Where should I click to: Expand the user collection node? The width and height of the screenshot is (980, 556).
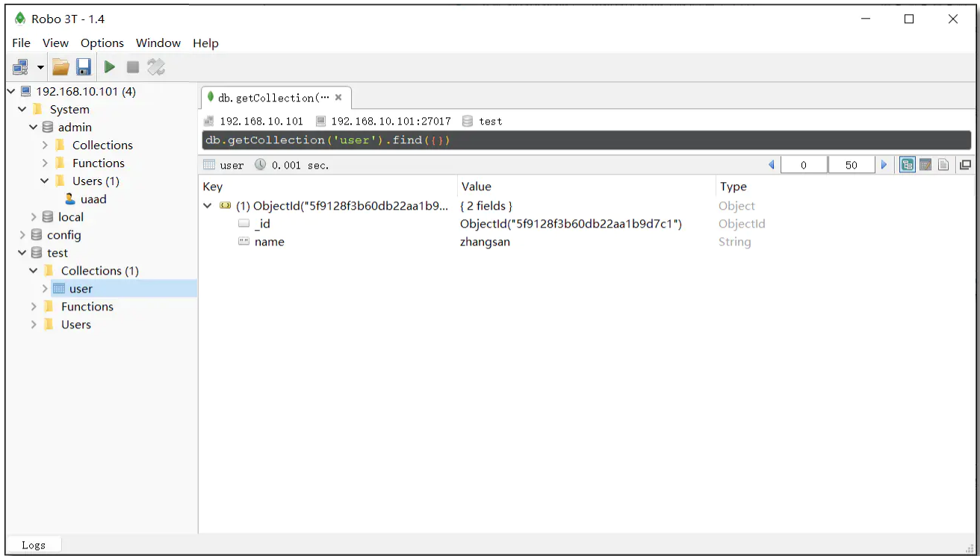(x=45, y=288)
